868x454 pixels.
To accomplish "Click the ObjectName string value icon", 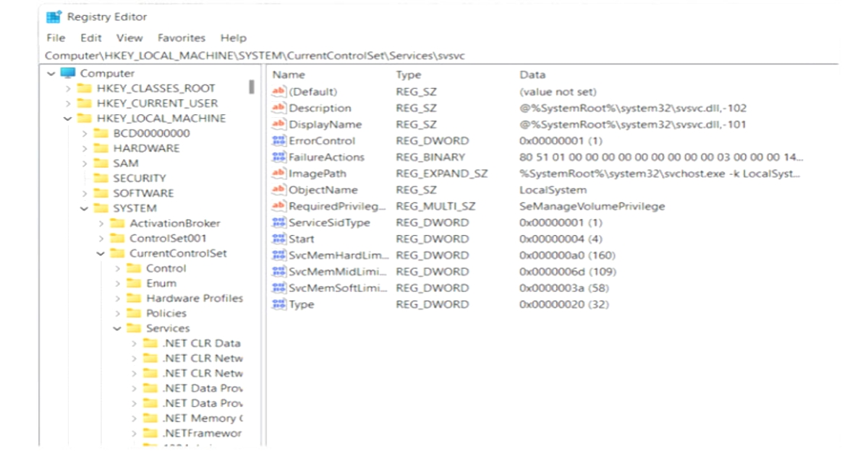I will pyautogui.click(x=278, y=190).
